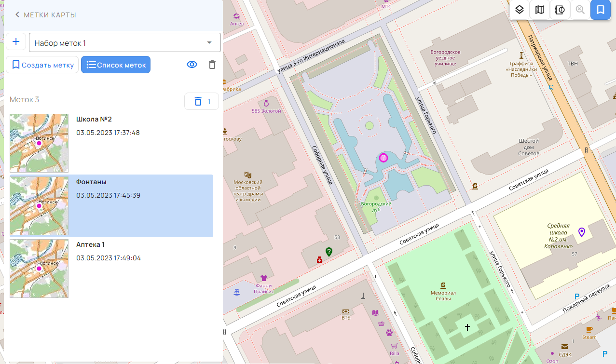Open the 'Аптека 1' marker thumbnail
Image resolution: width=616 pixels, height=364 pixels.
tap(39, 269)
